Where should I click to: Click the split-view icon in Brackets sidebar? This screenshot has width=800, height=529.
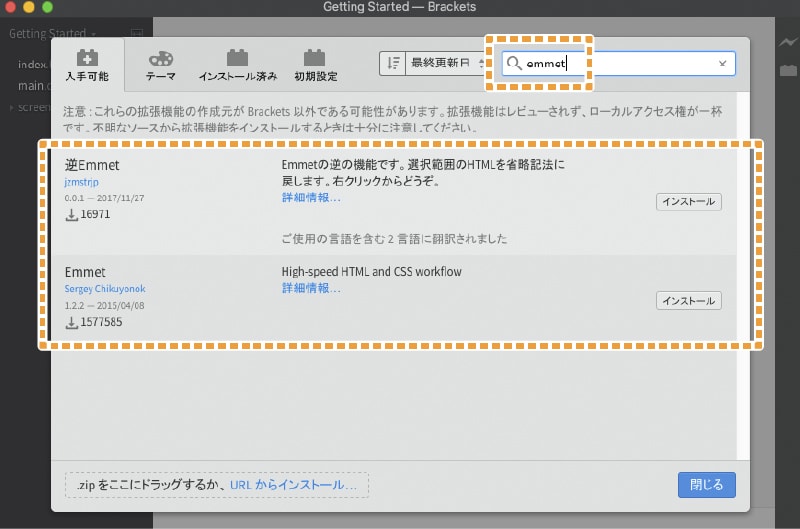137,34
